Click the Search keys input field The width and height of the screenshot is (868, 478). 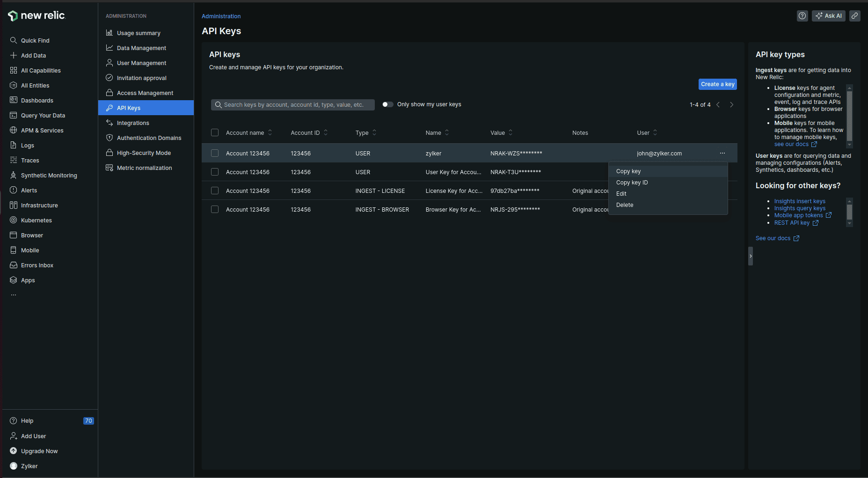pyautogui.click(x=293, y=105)
